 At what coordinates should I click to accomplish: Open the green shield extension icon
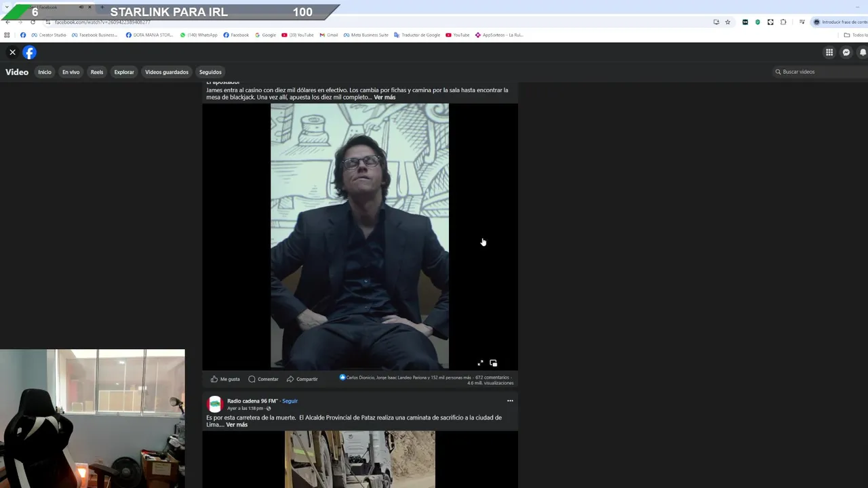point(757,22)
